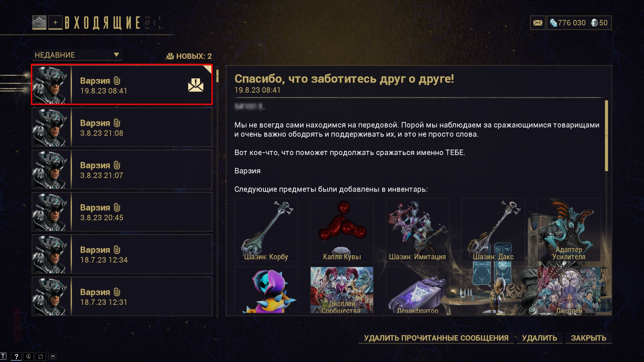Image resolution: width=644 pixels, height=362 pixels.
Task: Open the Варзия message dated 3.8.23 21:08
Action: [x=122, y=127]
